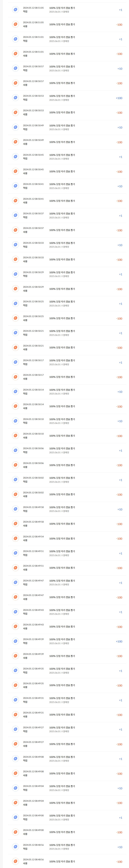Click +10 amount on 08:49:58 적립 row

120,509
